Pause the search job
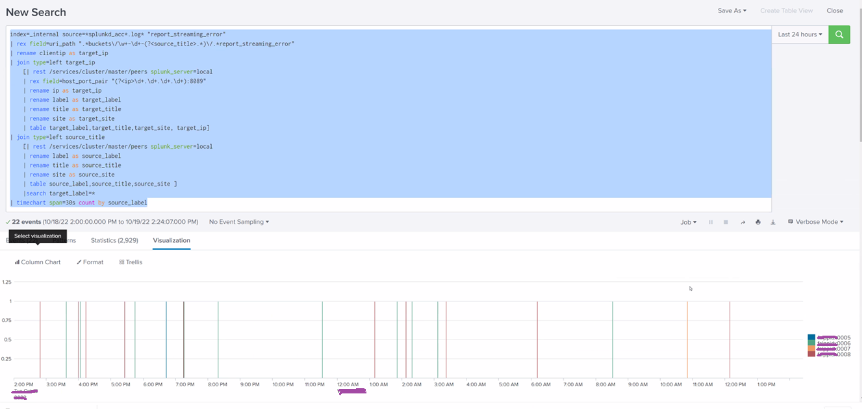The image size is (868, 409). point(711,222)
